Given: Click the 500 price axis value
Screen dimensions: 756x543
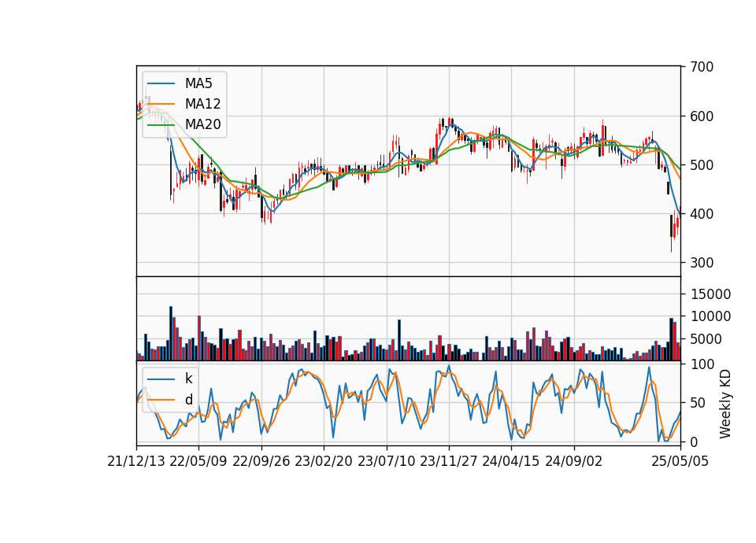Looking at the screenshot, I should pos(702,164).
